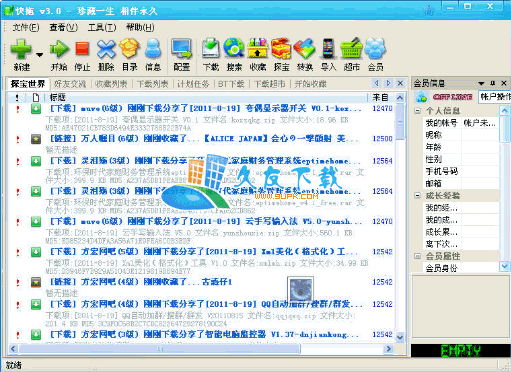The width and height of the screenshot is (511, 372).
Task: Delete the item using the 删除 X icon
Action: tap(106, 49)
